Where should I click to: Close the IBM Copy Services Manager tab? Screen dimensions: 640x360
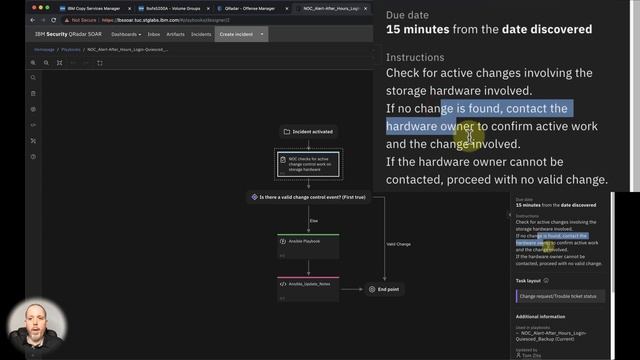(130, 9)
